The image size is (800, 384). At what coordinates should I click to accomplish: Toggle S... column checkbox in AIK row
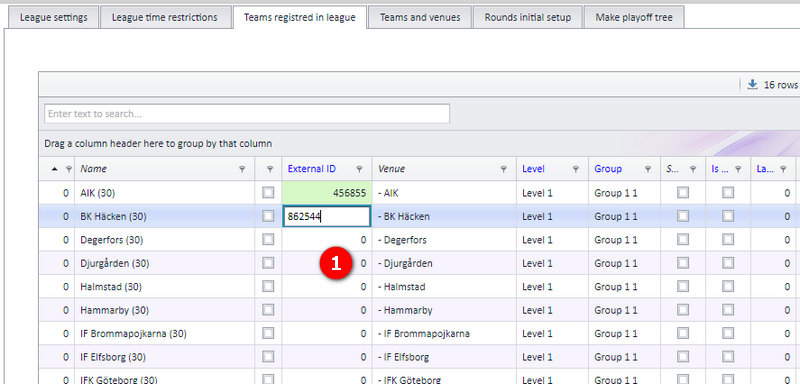pyautogui.click(x=683, y=192)
